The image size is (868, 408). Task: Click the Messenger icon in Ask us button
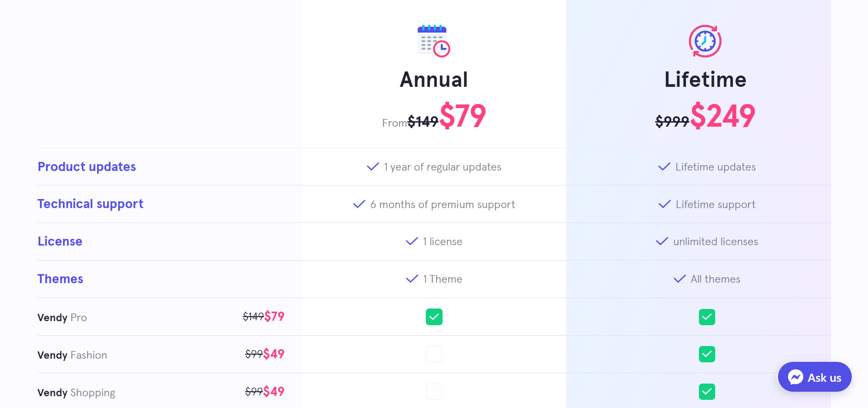[797, 377]
